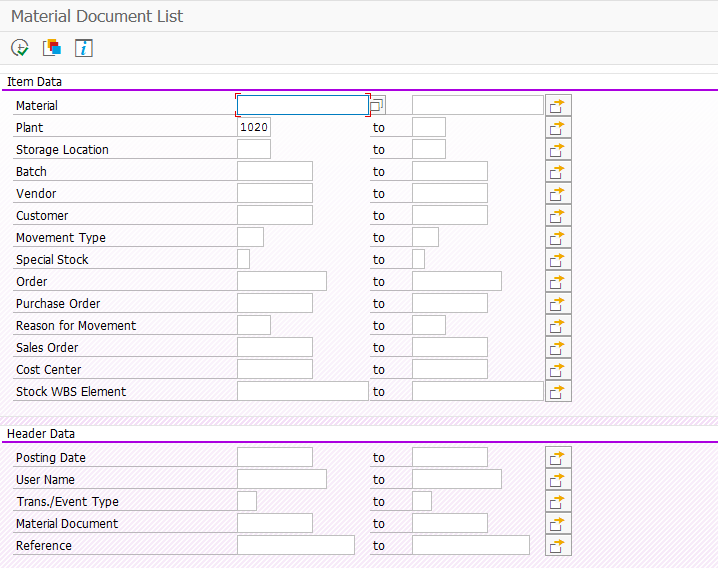
Task: Click the Cost Center from field
Action: 275,369
